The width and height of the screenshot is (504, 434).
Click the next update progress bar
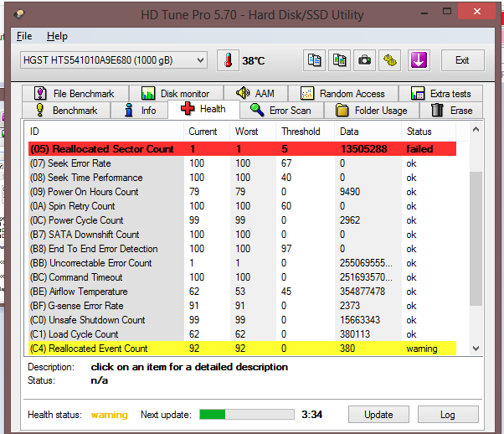(x=246, y=415)
